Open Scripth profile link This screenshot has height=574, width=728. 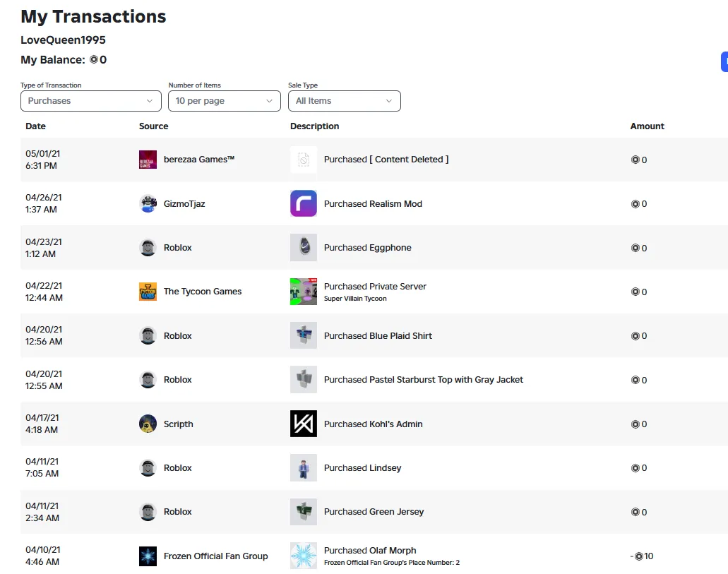tap(178, 424)
